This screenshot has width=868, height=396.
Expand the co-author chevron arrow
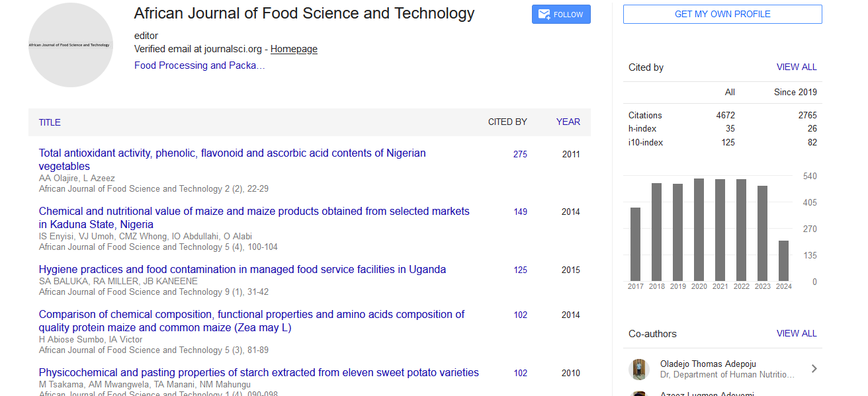coord(814,369)
